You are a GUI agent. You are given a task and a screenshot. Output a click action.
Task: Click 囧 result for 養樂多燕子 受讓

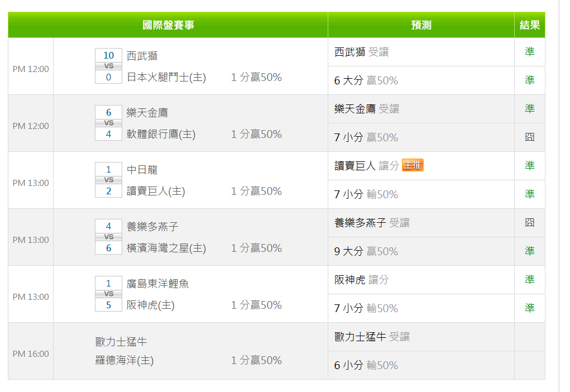(530, 222)
